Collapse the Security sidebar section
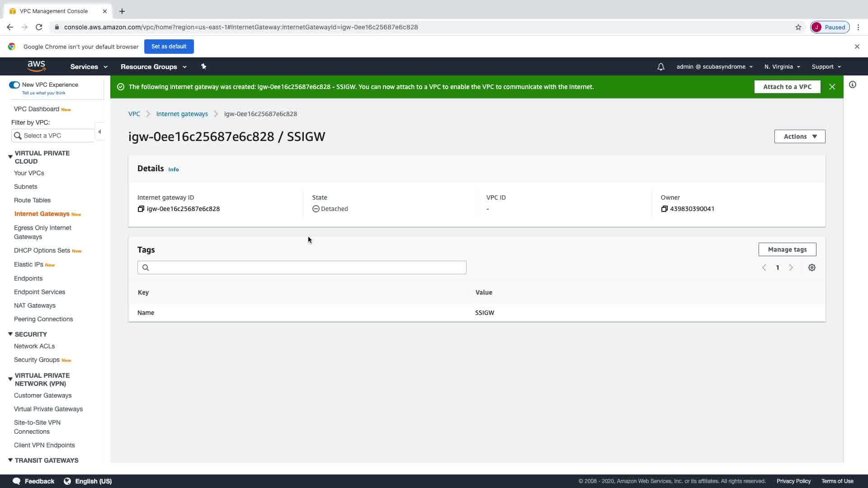This screenshot has height=488, width=868. (x=10, y=334)
